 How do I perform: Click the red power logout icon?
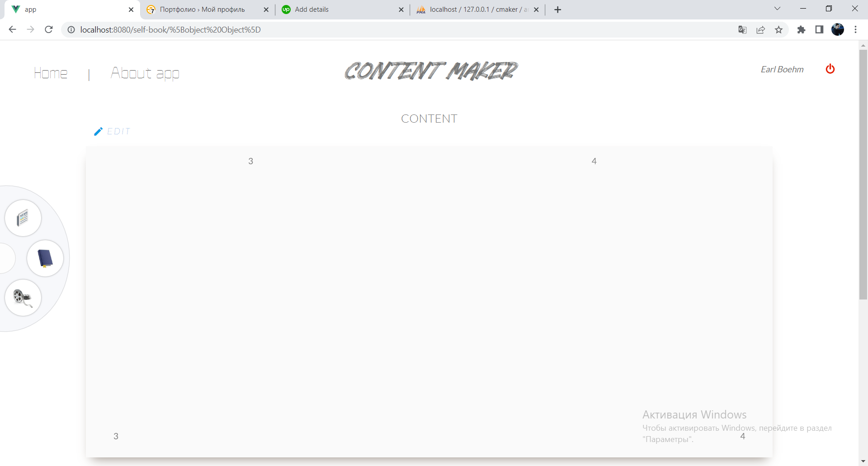[830, 69]
